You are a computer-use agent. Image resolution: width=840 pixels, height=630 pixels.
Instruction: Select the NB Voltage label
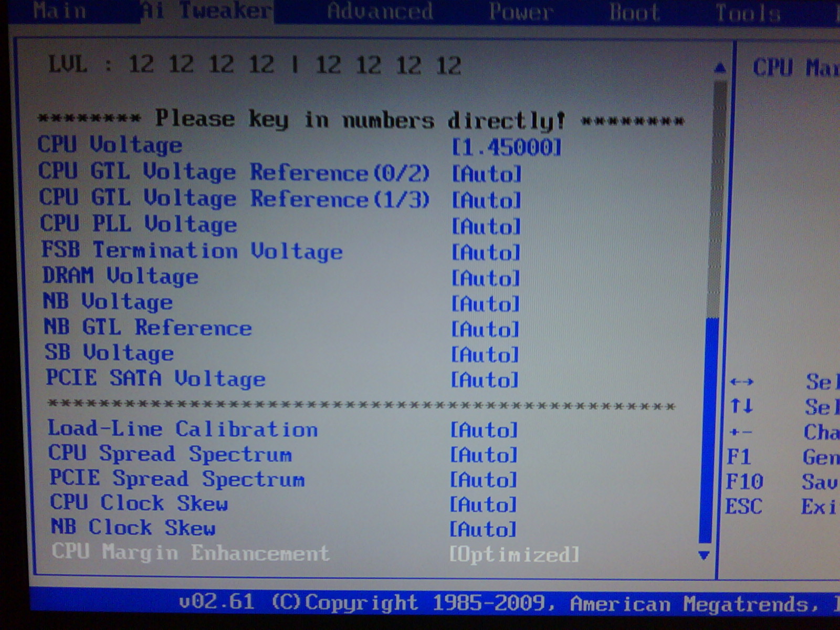tap(108, 301)
